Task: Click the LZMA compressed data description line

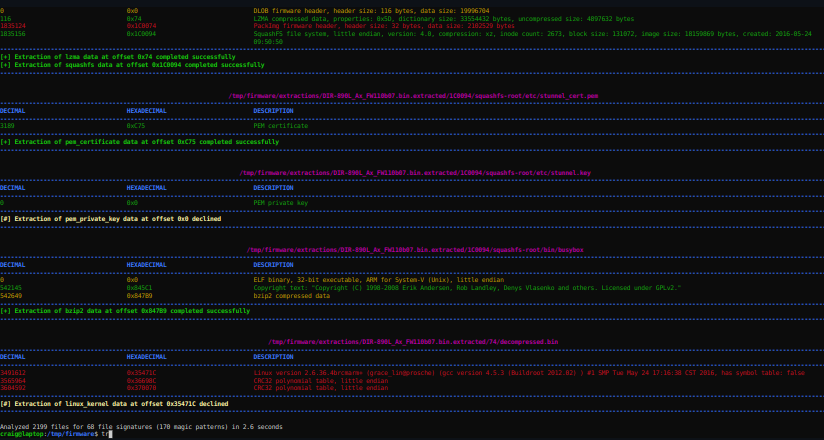Action: pyautogui.click(x=444, y=18)
